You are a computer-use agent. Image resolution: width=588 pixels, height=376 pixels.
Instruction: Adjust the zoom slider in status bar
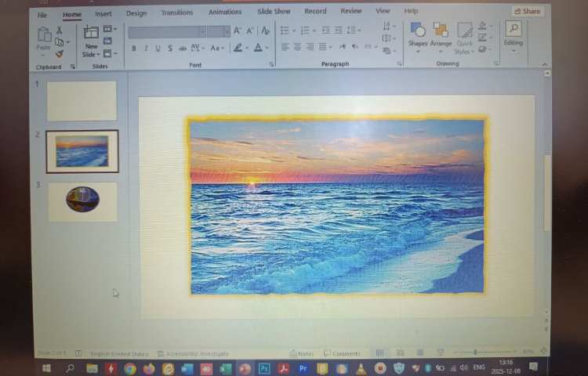pos(475,352)
